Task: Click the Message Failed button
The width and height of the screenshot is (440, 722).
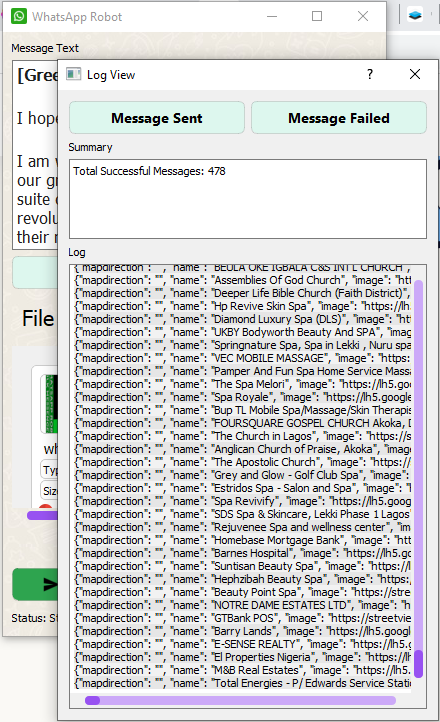Action: [x=339, y=118]
